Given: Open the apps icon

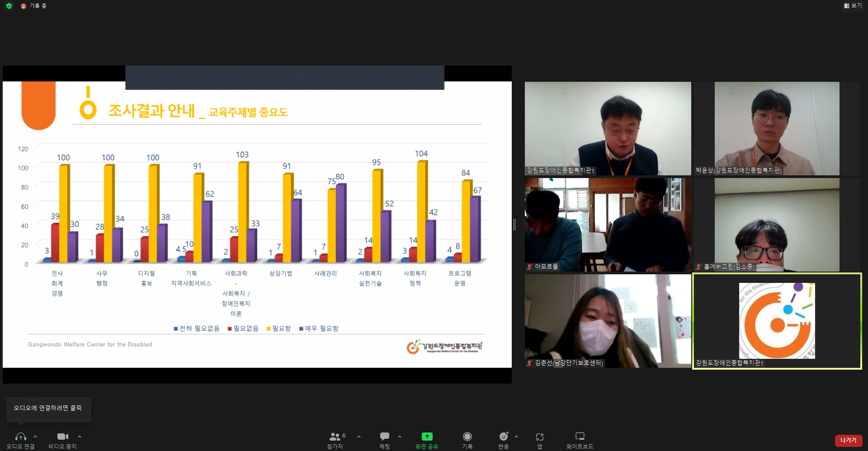Looking at the screenshot, I should pyautogui.click(x=540, y=437).
